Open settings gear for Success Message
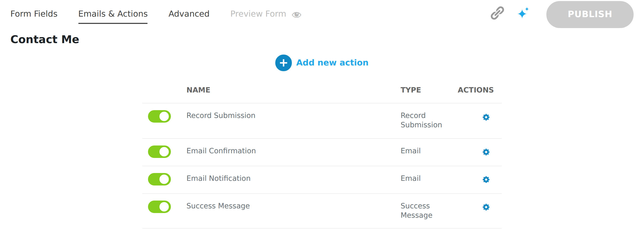This screenshot has height=239, width=644. pyautogui.click(x=486, y=207)
